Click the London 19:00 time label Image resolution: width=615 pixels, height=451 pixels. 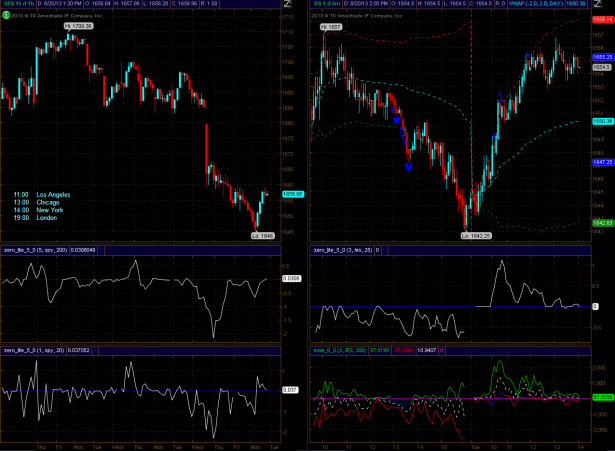point(35,218)
